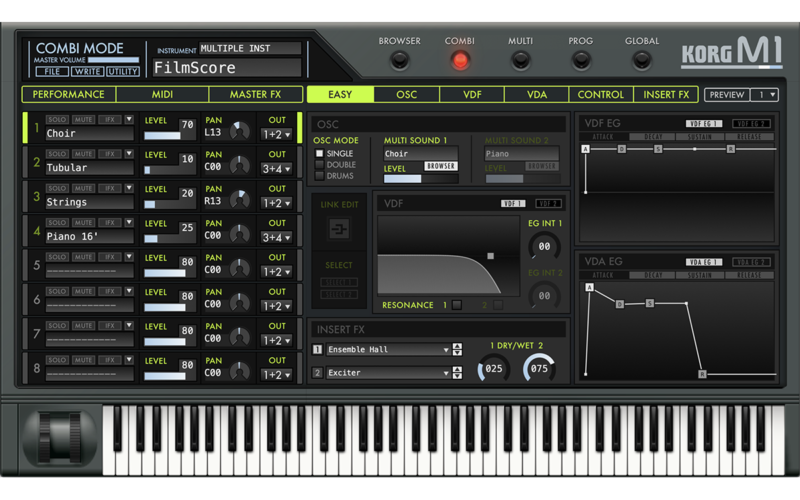The height and width of the screenshot is (500, 800).
Task: Click the WRITE button
Action: [x=87, y=71]
